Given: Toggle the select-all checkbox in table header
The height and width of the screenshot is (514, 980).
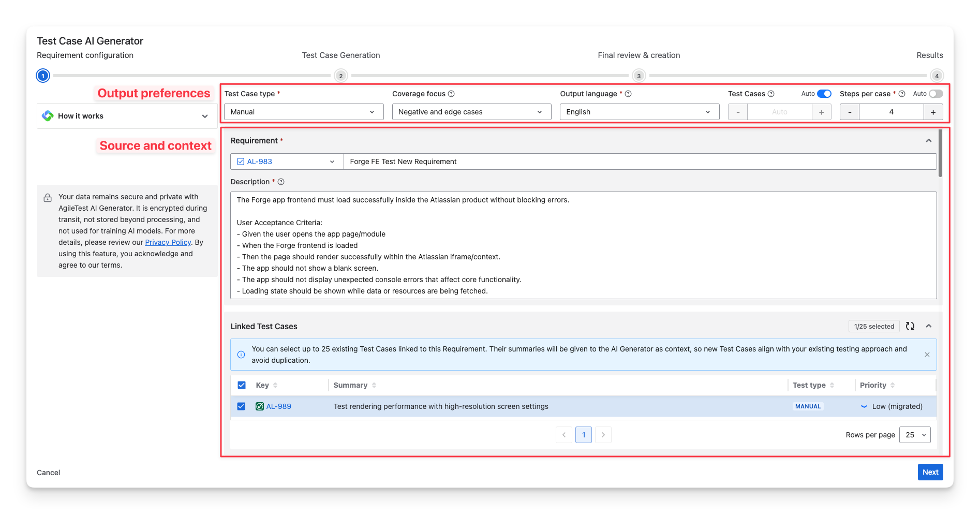Looking at the screenshot, I should click(242, 385).
